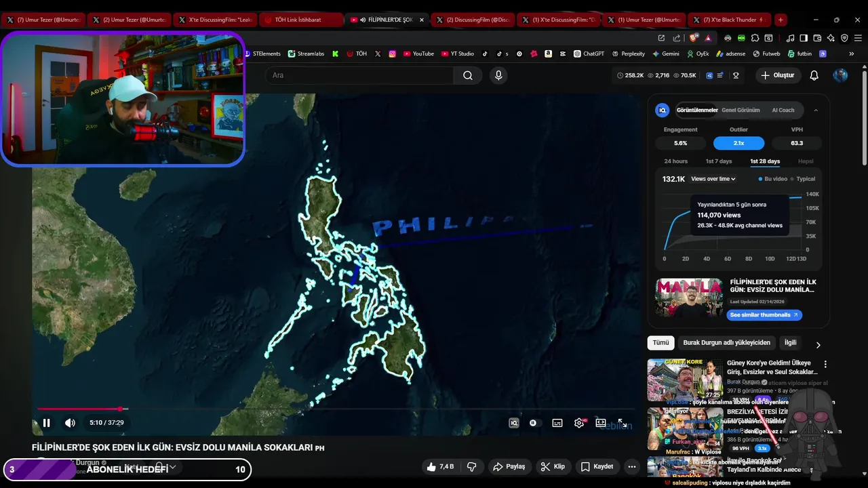Switch to theater mode in the player
The width and height of the screenshot is (868, 488).
(x=601, y=423)
